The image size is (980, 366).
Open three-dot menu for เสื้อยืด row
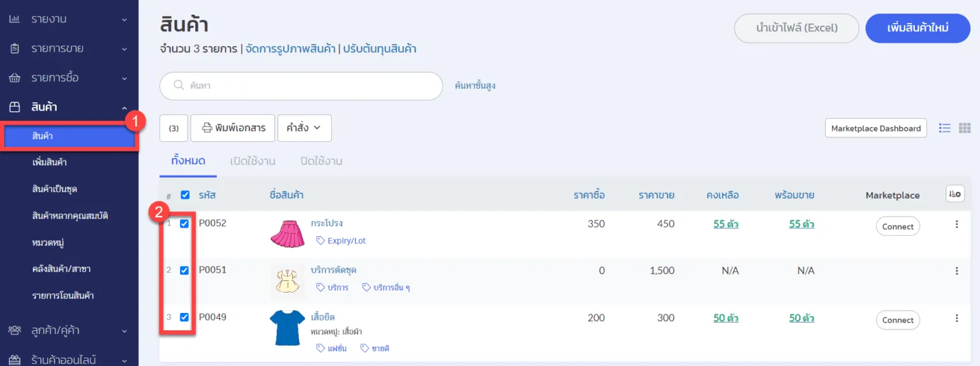[956, 318]
